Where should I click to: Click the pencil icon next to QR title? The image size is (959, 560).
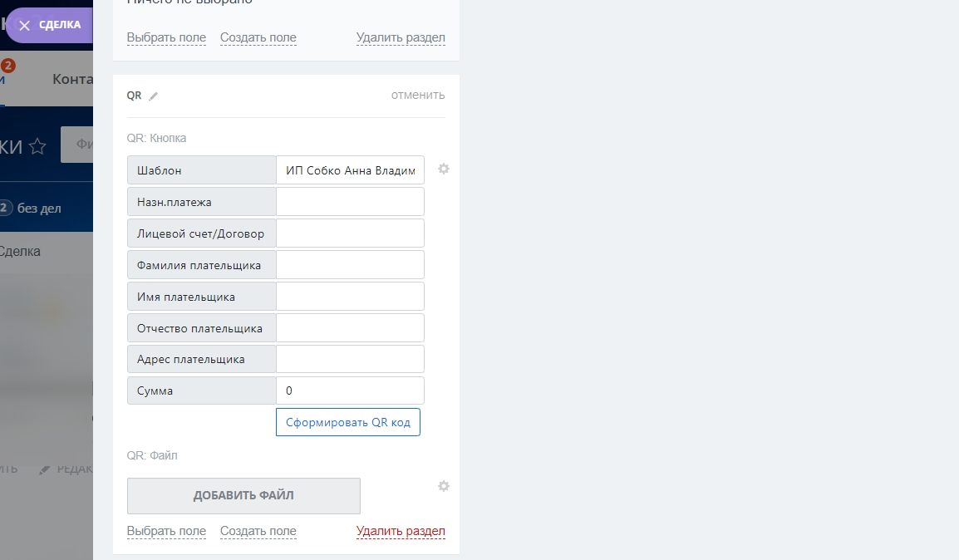pos(154,96)
